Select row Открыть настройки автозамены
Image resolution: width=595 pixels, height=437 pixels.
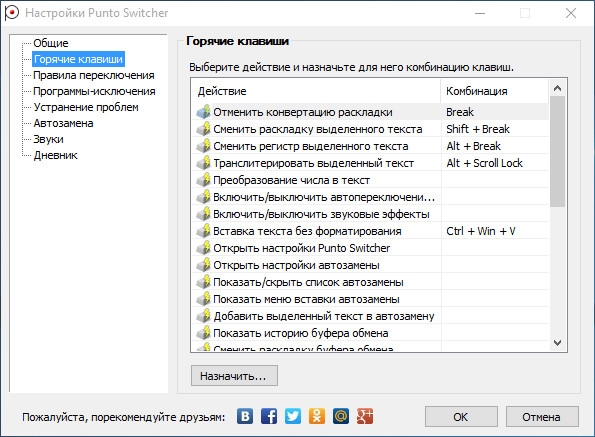(370, 265)
